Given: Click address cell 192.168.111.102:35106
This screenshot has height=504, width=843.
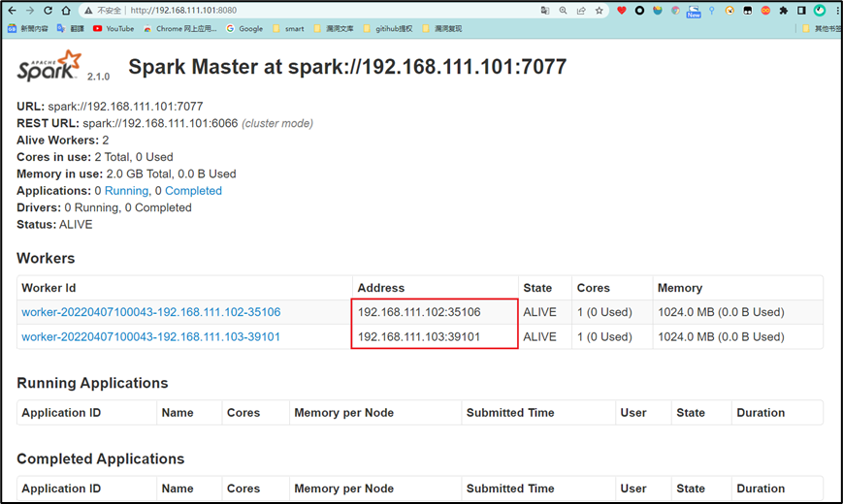Looking at the screenshot, I should point(435,312).
